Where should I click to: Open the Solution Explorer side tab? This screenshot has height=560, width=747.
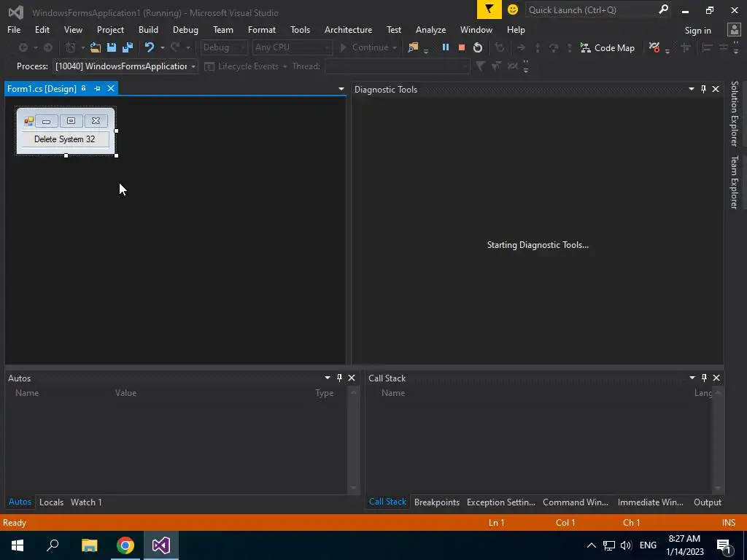pos(735,114)
